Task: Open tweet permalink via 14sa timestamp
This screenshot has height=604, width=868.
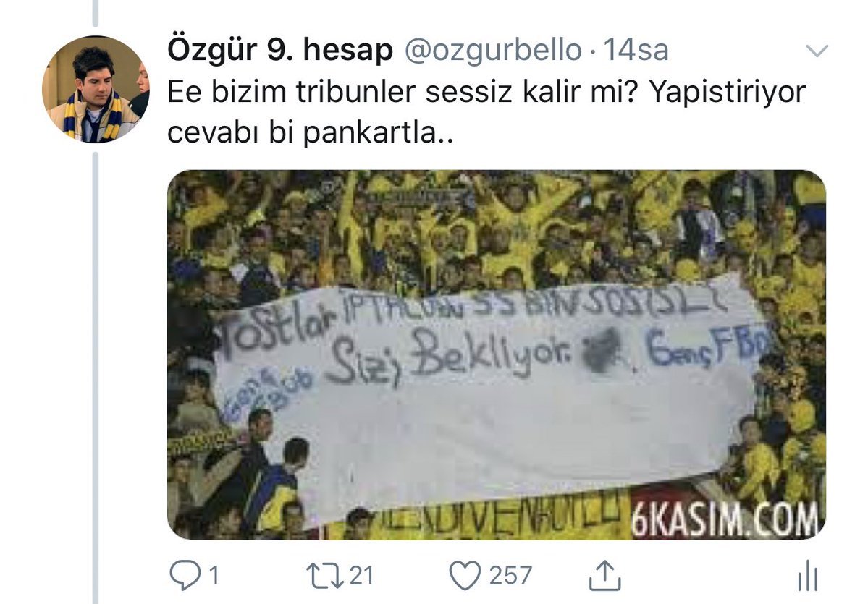Action: (x=636, y=50)
